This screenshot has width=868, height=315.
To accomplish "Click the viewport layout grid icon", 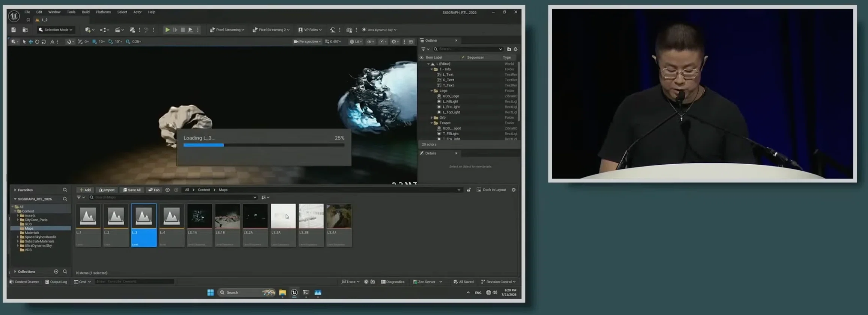I will coord(411,42).
